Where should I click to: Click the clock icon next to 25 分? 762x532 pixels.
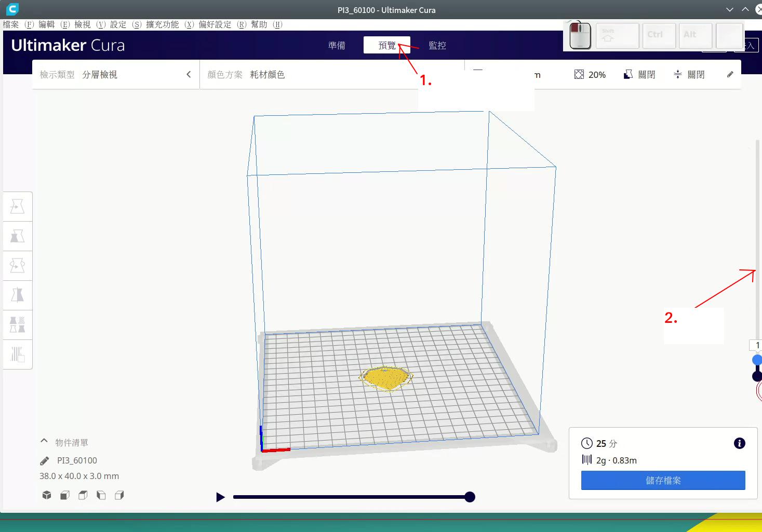click(586, 443)
